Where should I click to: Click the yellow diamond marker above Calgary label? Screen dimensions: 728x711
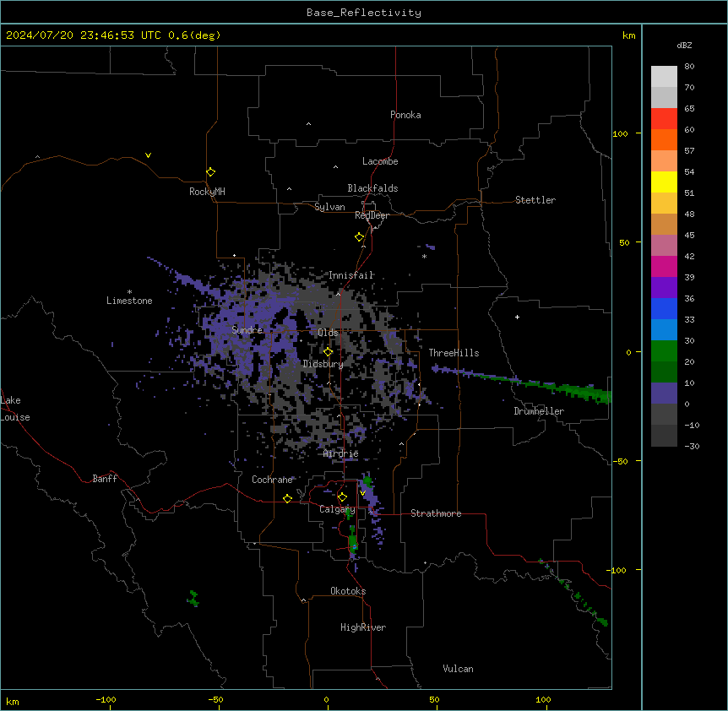click(x=342, y=497)
